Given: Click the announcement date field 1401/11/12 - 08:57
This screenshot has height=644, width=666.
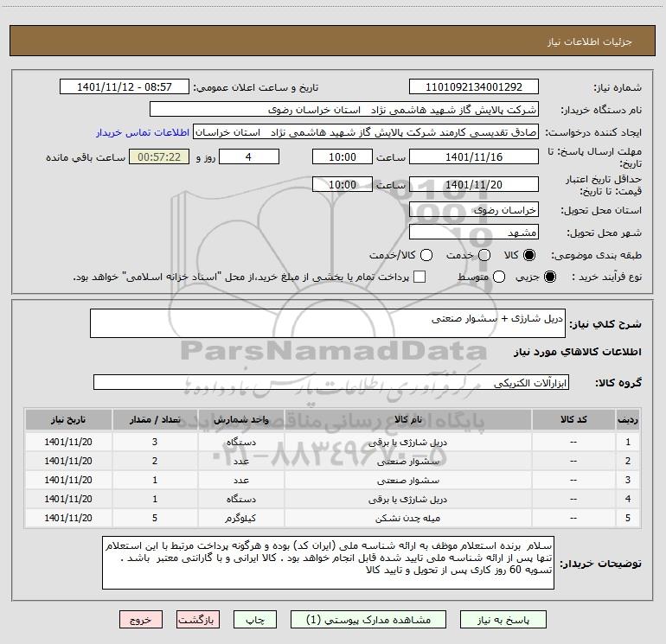Looking at the screenshot, I should (x=125, y=87).
